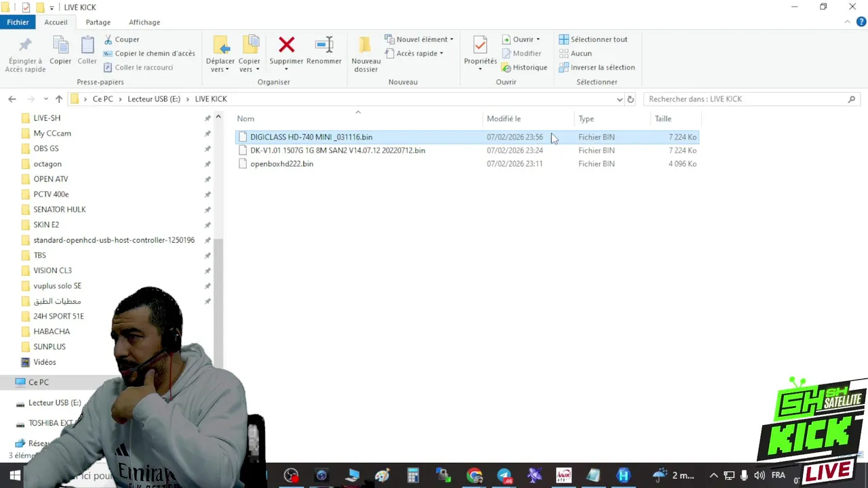Click the Renommer icon
The width and height of the screenshot is (868, 488).
tap(324, 45)
